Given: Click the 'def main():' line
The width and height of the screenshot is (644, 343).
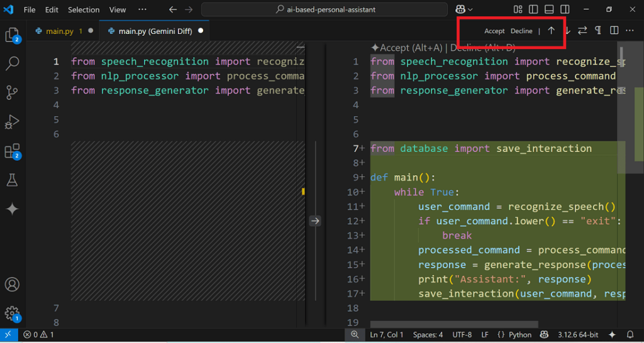Looking at the screenshot, I should pyautogui.click(x=402, y=178).
